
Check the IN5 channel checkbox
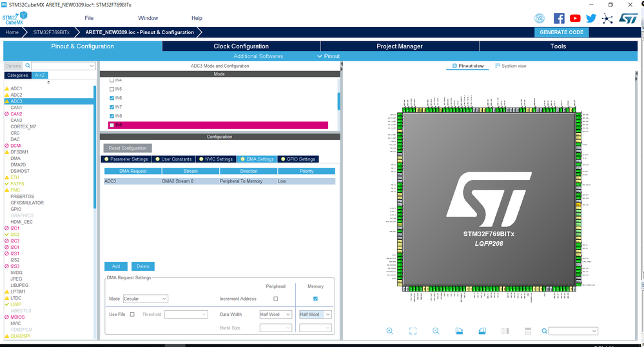(112, 89)
